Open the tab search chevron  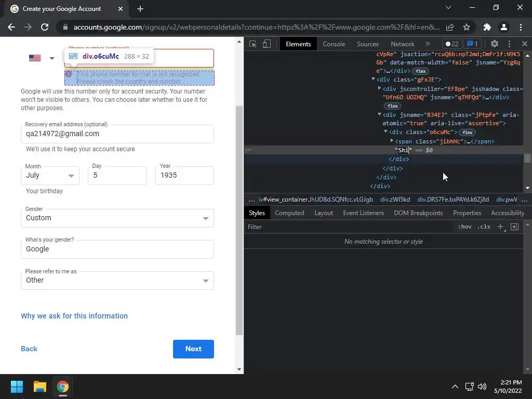448,7
